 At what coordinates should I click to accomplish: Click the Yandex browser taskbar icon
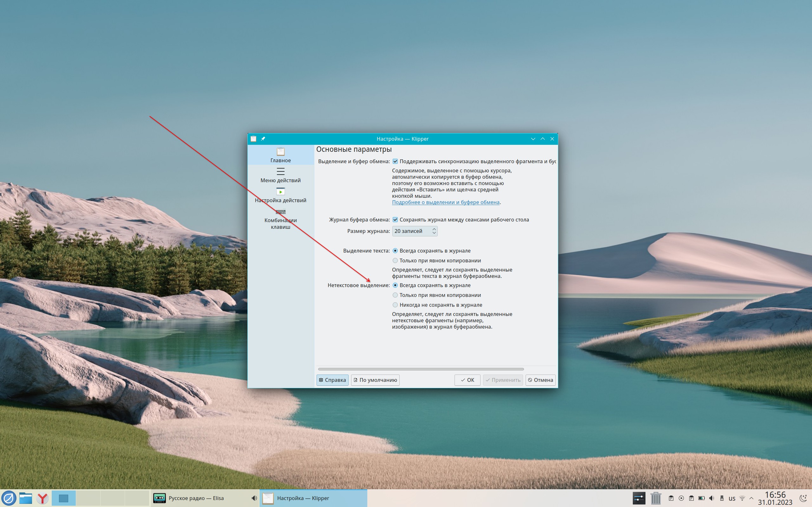(x=42, y=498)
